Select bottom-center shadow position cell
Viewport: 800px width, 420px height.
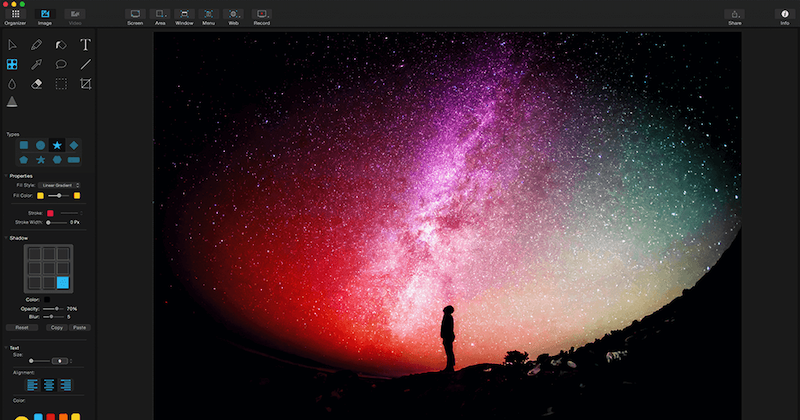[49, 282]
